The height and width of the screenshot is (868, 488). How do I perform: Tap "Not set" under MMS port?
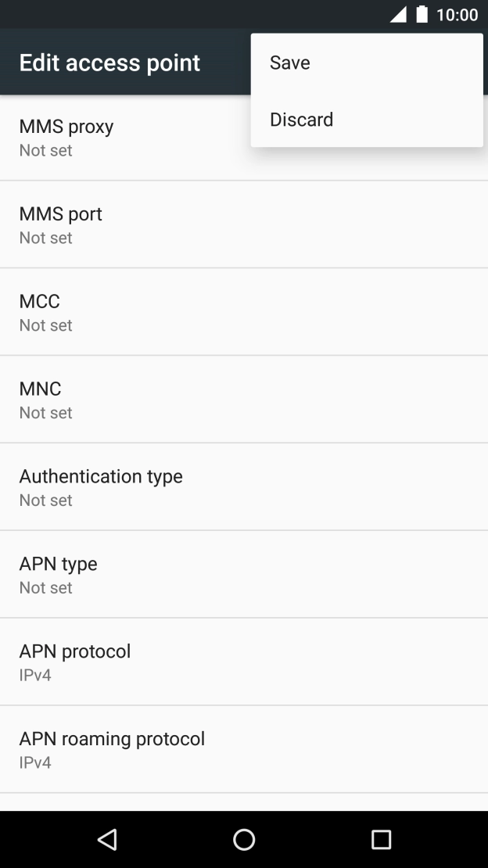(x=45, y=239)
